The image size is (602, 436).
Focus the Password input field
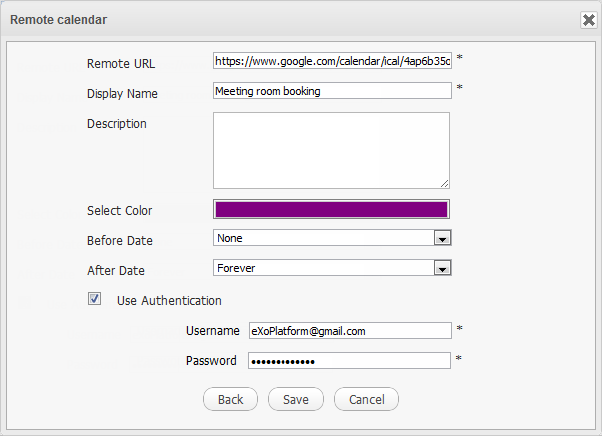pos(350,361)
